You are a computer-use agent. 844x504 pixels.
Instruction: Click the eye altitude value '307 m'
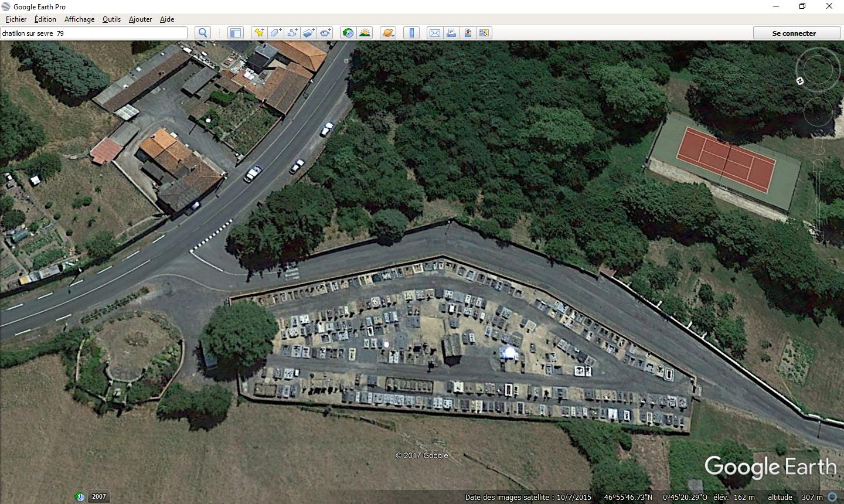point(812,498)
